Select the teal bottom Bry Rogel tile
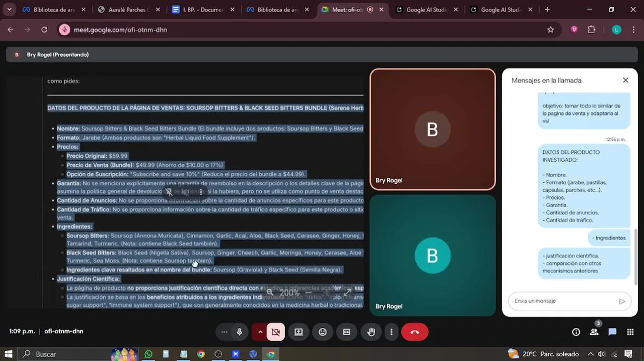Image resolution: width=644 pixels, height=361 pixels. tap(432, 256)
